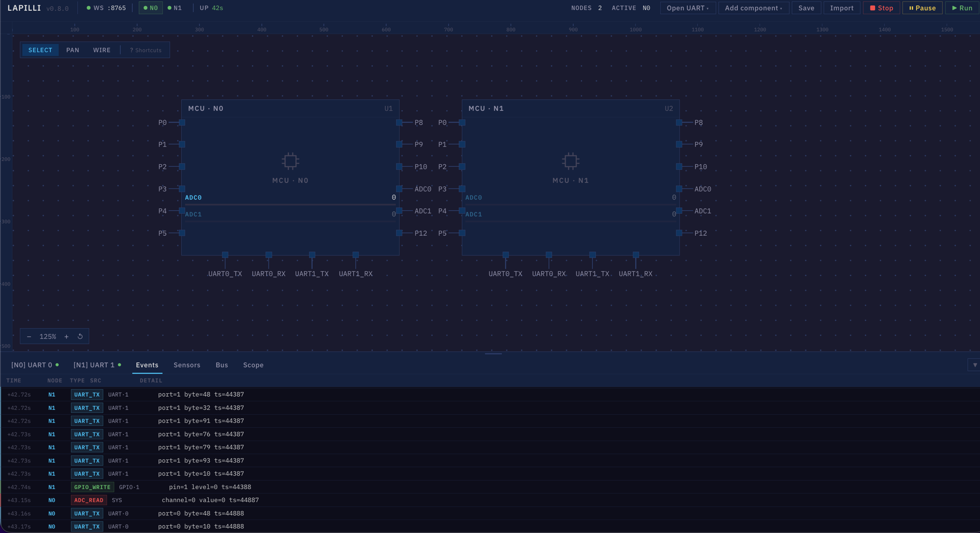This screenshot has height=533, width=980.
Task: Click the UART0_TX pin on MCU N0
Action: 225,255
